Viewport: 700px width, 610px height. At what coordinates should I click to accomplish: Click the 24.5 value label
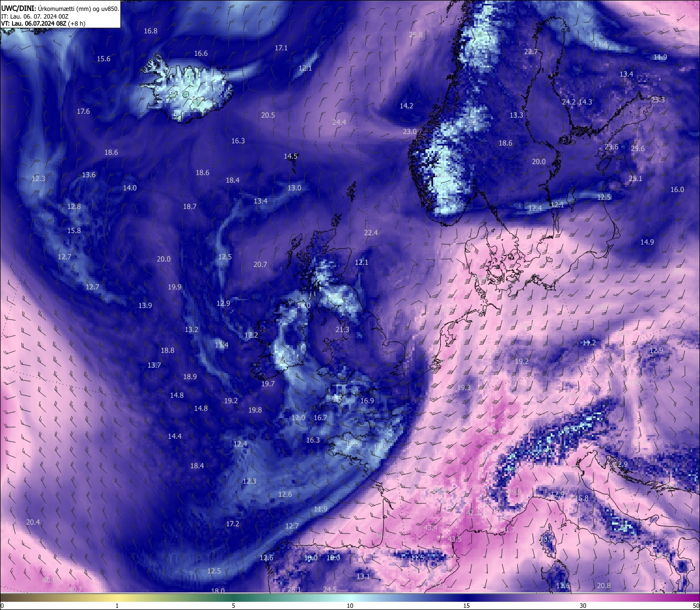click(330, 590)
